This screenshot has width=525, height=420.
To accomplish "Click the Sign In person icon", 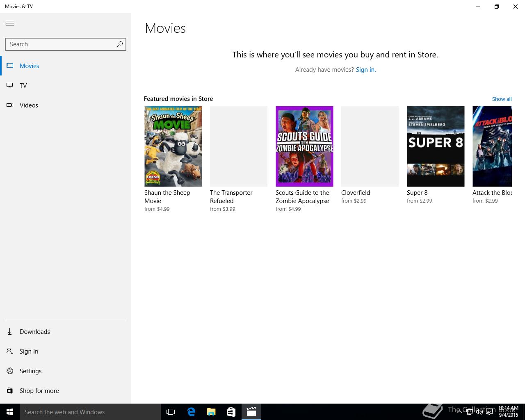I will click(10, 351).
